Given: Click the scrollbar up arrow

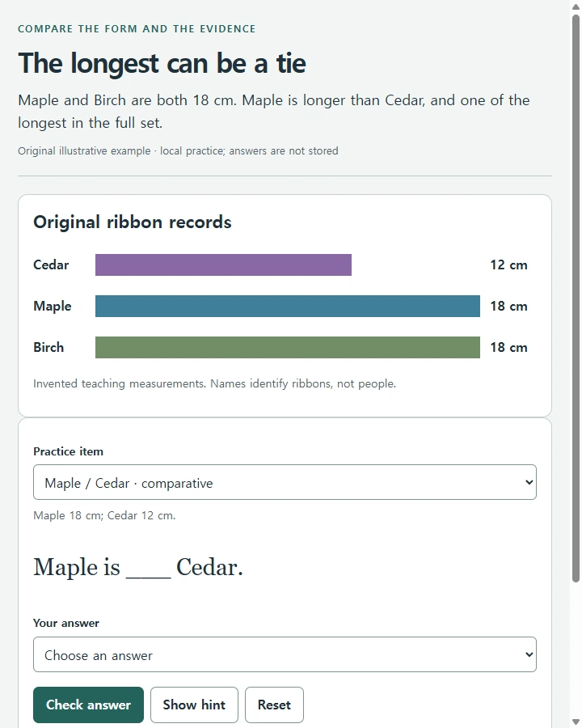Looking at the screenshot, I should point(576,6).
